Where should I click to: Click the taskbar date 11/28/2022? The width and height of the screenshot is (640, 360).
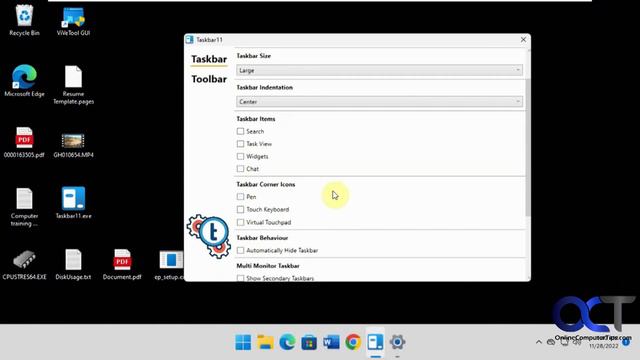point(603,346)
